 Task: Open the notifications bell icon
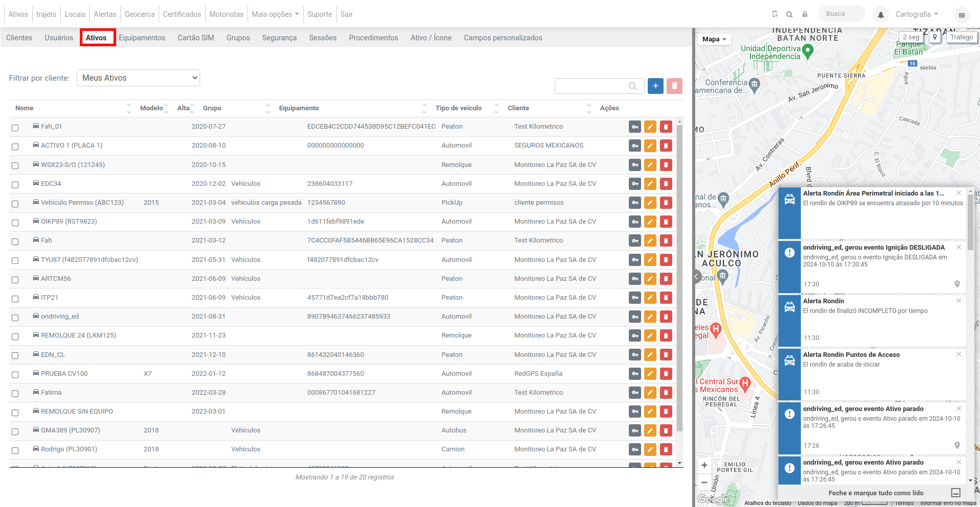(880, 15)
